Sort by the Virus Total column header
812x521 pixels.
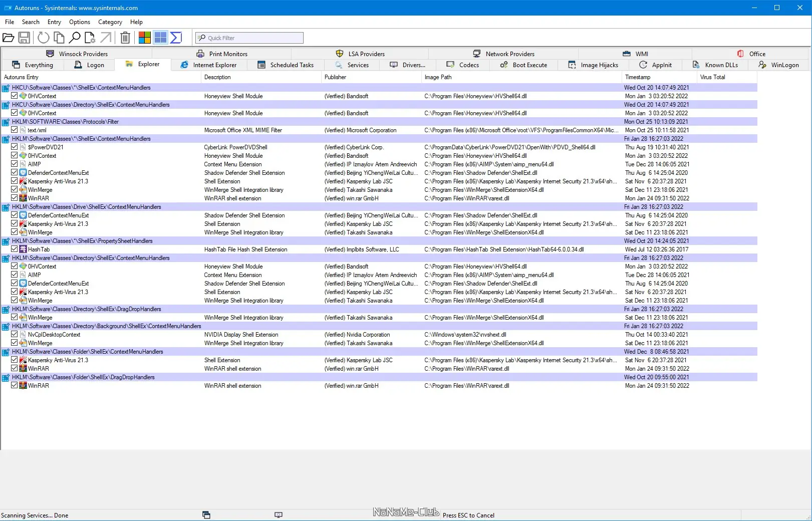pyautogui.click(x=727, y=77)
